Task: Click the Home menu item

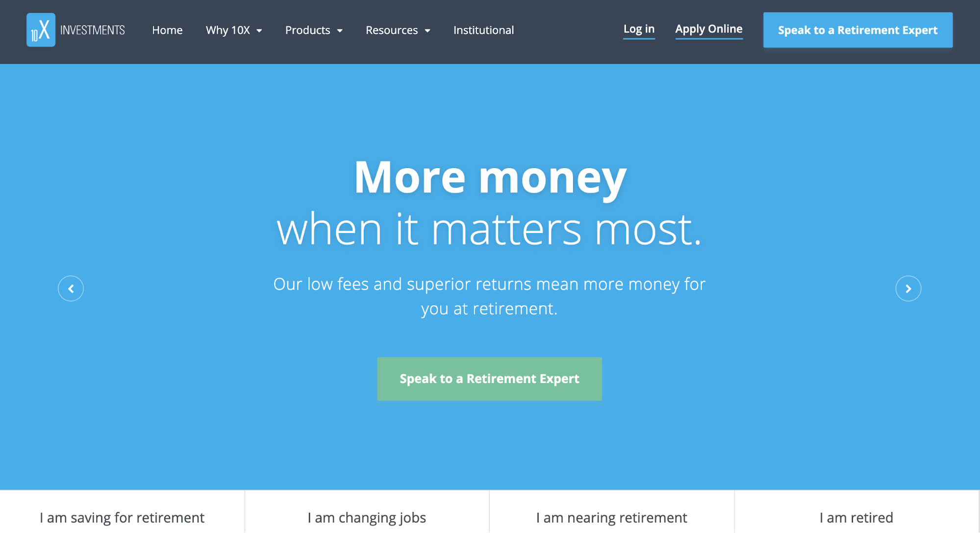Action: tap(166, 29)
